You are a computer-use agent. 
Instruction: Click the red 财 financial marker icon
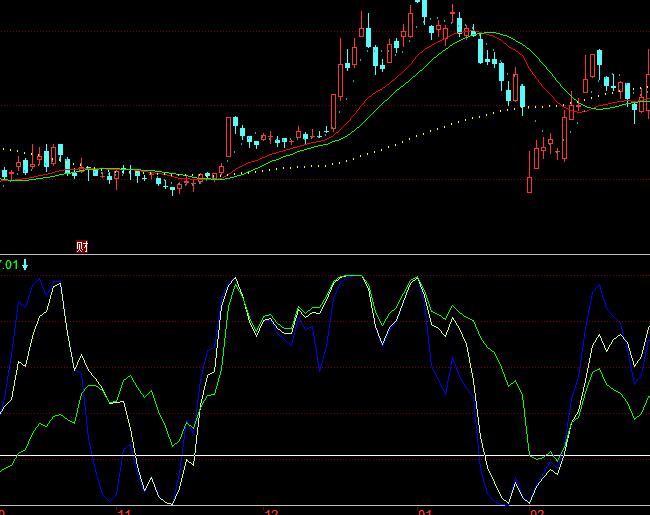[x=82, y=246]
